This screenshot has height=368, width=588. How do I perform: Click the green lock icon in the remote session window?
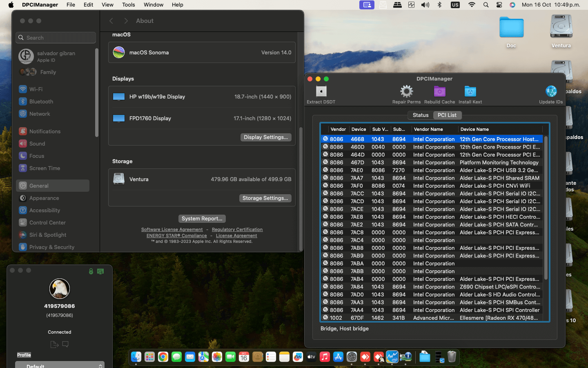91,272
